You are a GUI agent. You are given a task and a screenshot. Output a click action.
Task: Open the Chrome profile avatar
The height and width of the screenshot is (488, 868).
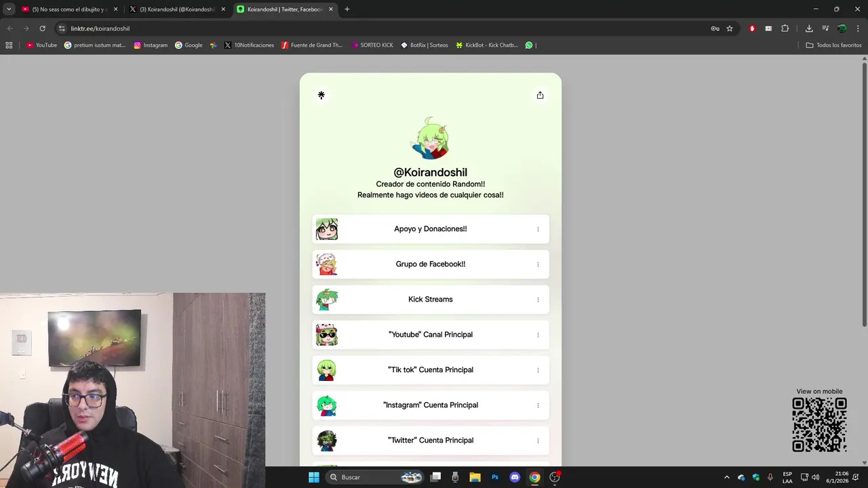point(842,28)
